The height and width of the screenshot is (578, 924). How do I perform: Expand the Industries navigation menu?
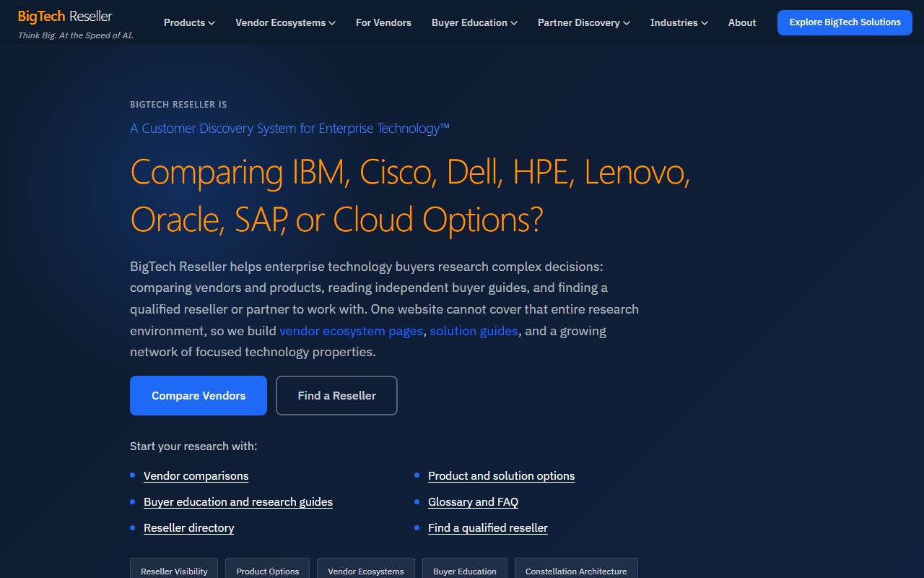pos(679,22)
